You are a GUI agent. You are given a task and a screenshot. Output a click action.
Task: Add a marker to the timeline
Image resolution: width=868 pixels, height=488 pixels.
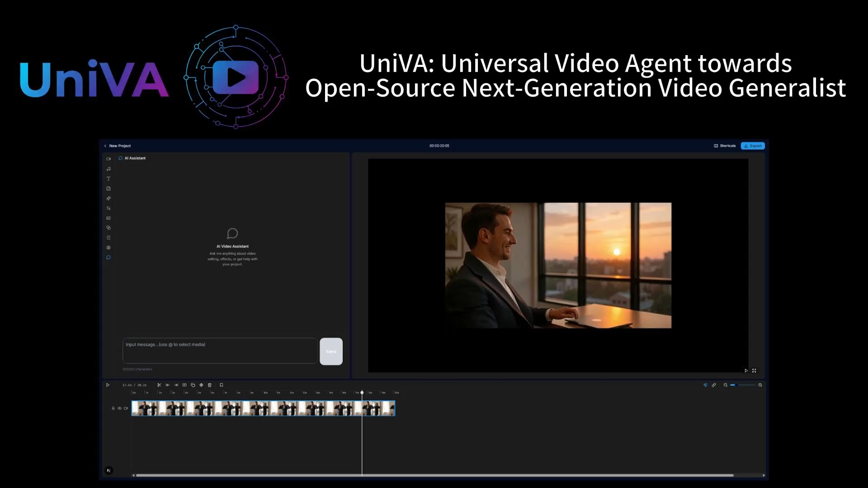222,385
